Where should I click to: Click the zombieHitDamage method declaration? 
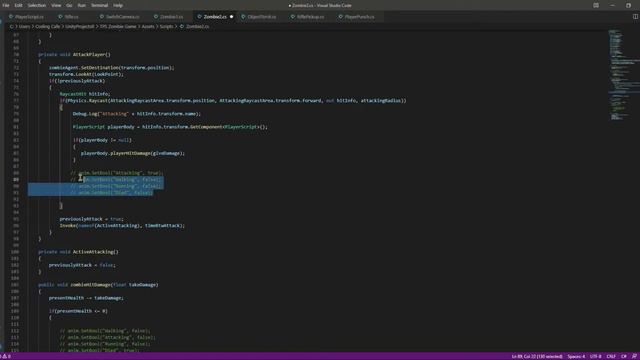[x=98, y=284]
